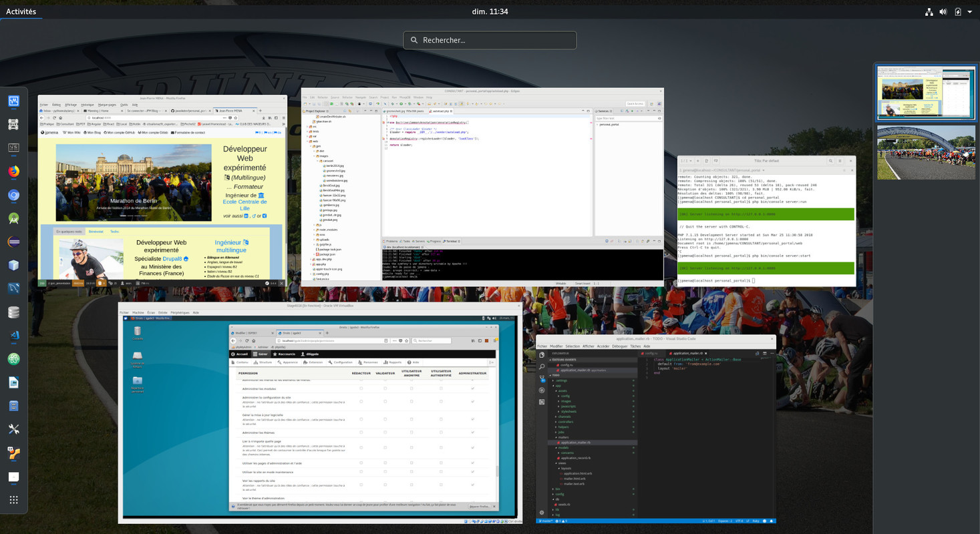Collapse web folder in Eclipse Project Explorer
Screen dimensions: 980x534
point(307,141)
